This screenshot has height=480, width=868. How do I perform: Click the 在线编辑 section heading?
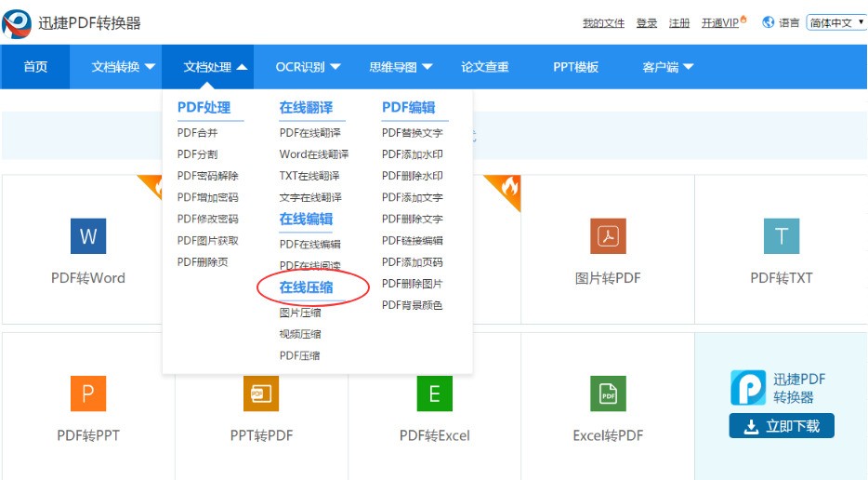pos(306,219)
